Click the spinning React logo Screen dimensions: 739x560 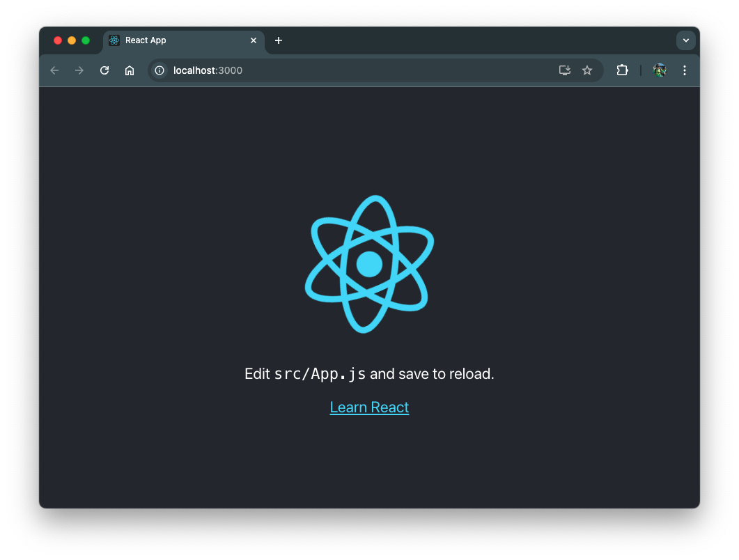[369, 264]
